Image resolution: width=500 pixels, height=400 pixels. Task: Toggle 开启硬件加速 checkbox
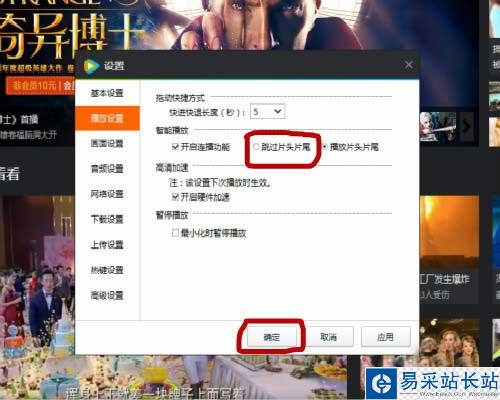tap(175, 197)
